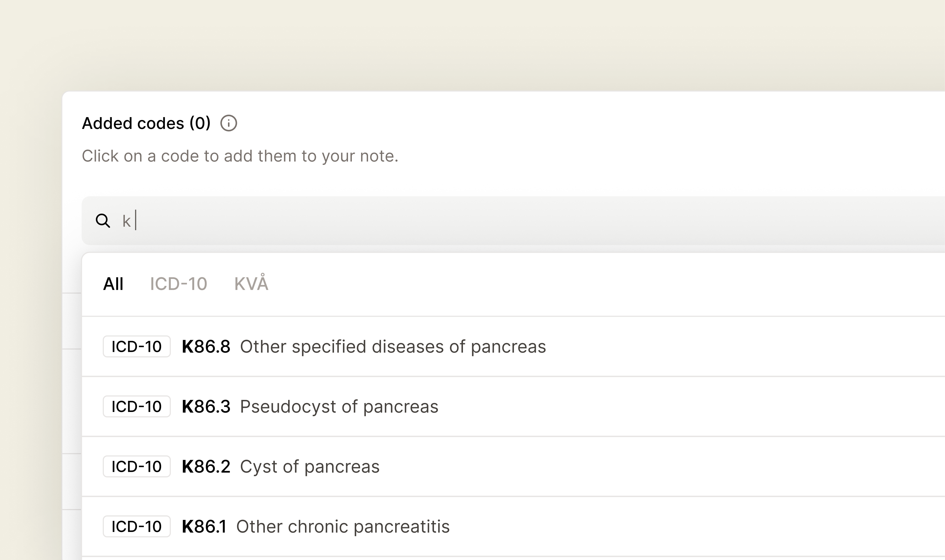
Task: Click the magnifying glass search icon
Action: pyautogui.click(x=103, y=221)
